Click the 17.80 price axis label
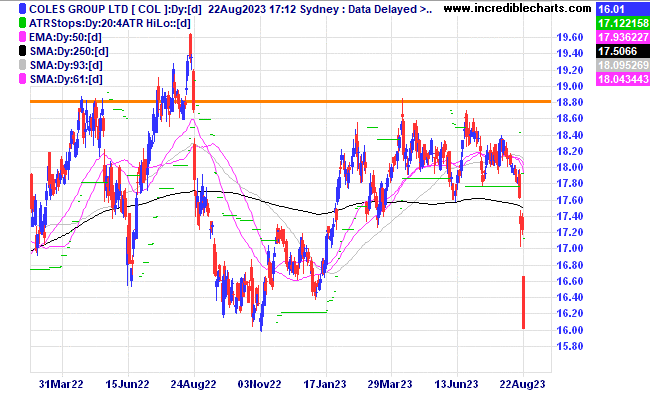The height and width of the screenshot is (395, 651). click(570, 184)
